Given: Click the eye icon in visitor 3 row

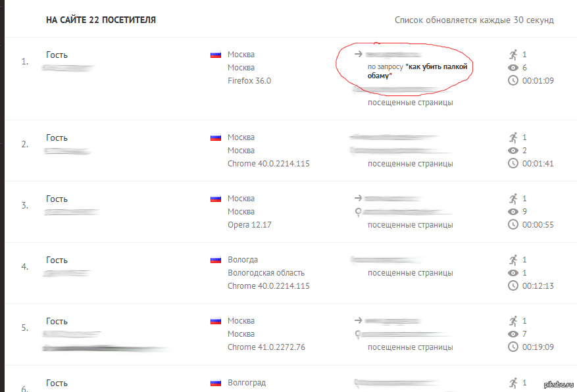Looking at the screenshot, I should (x=513, y=212).
